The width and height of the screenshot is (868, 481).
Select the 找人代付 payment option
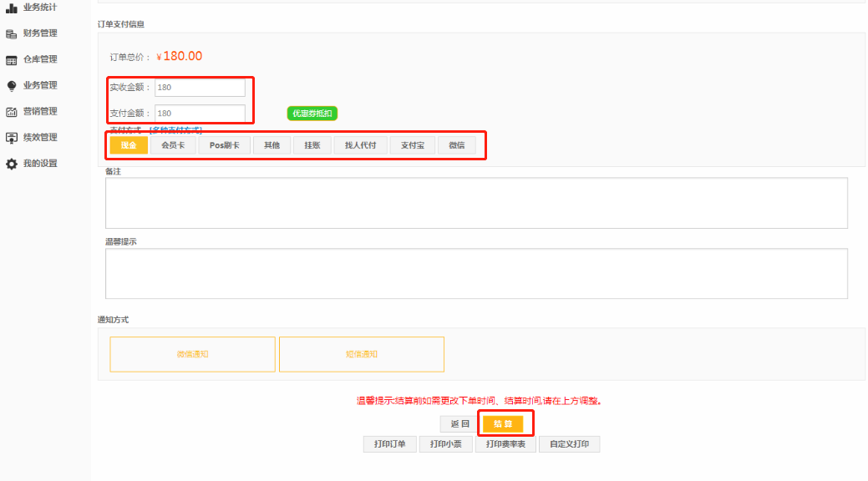tap(361, 145)
